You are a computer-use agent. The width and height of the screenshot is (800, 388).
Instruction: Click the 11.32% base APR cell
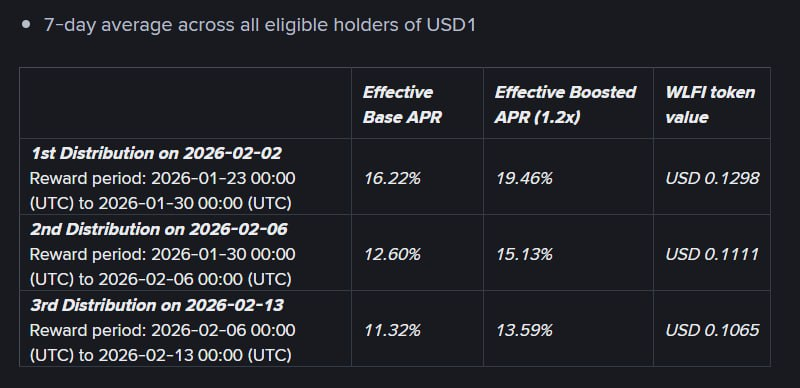tap(392, 330)
